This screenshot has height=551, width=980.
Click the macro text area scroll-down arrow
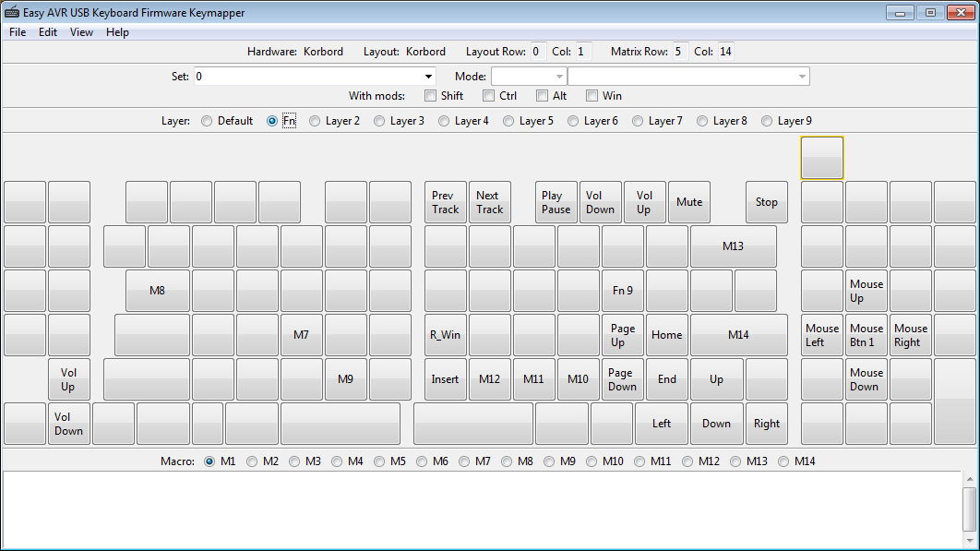click(x=970, y=541)
